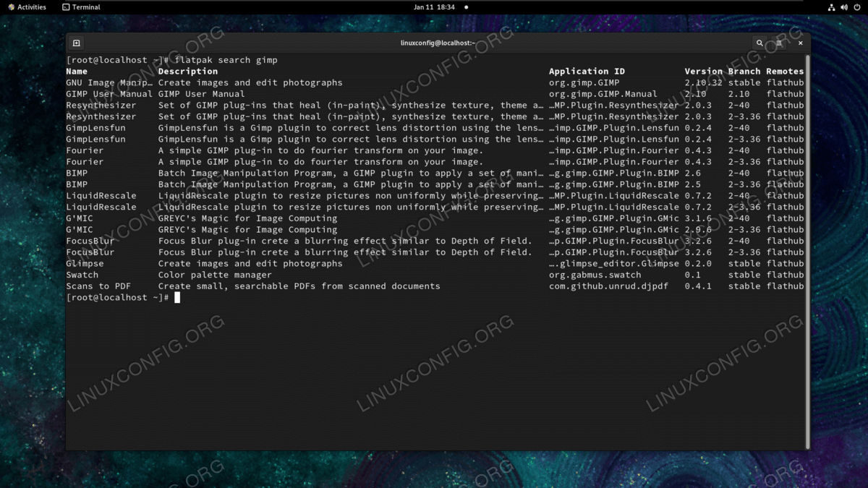Click the network status icon in top bar

832,7
